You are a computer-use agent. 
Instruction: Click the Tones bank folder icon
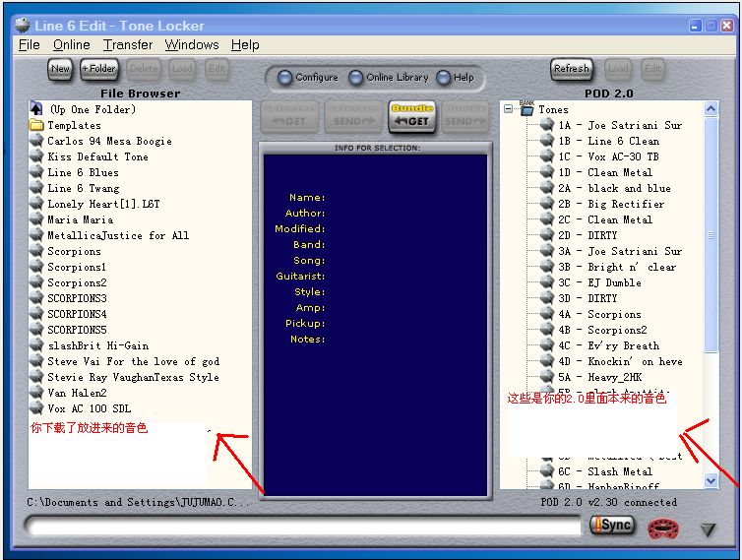526,109
